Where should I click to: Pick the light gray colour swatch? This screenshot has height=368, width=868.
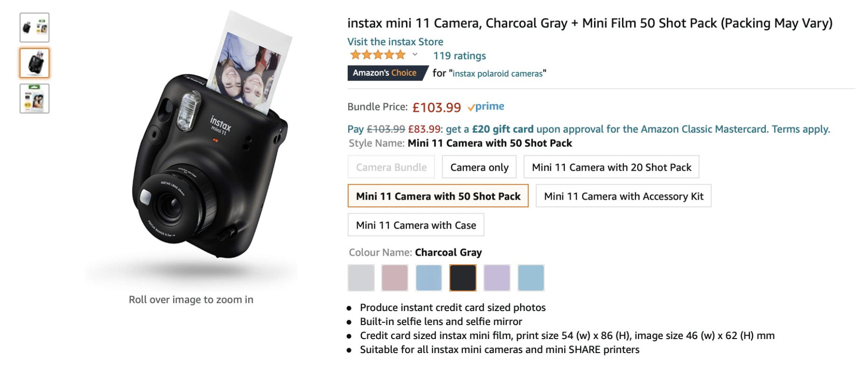pyautogui.click(x=361, y=278)
